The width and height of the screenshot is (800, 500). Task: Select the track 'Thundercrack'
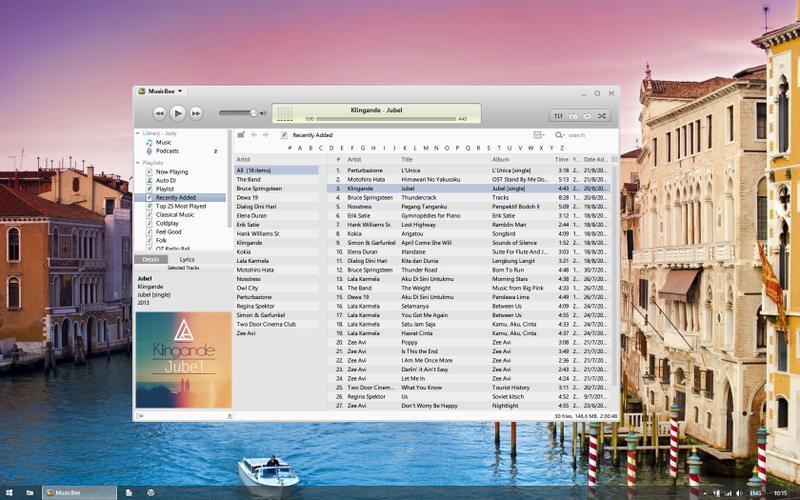[x=468, y=197]
